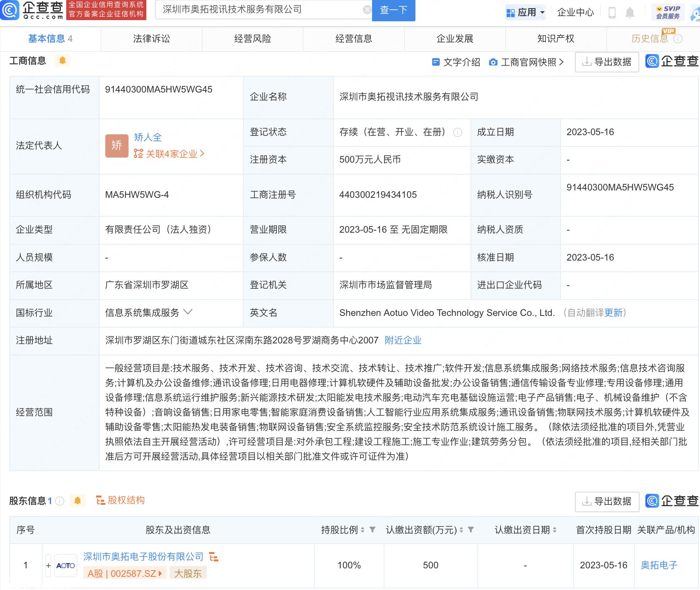Viewport: 700px width, 590px height.
Task: Switch to the 法律诉讼 tab
Action: [151, 39]
